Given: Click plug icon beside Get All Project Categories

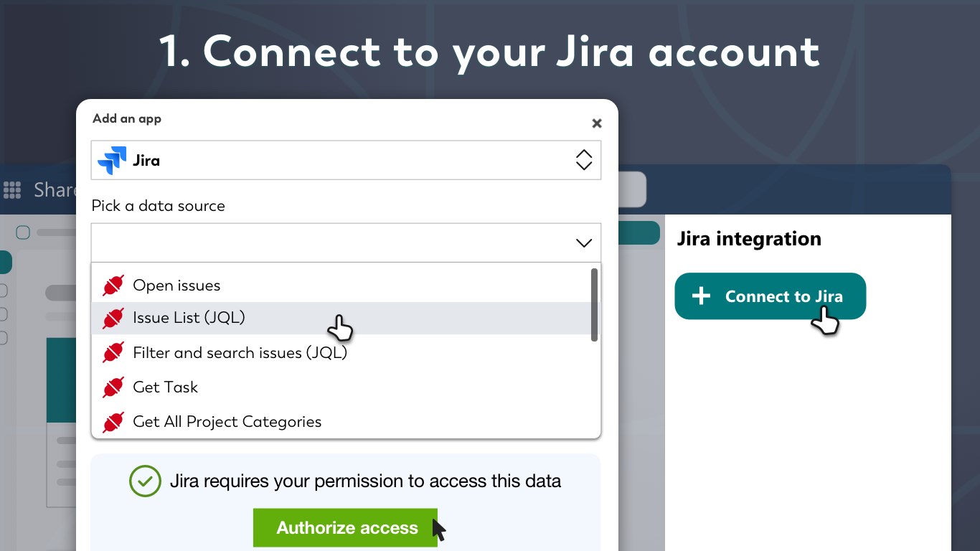Looking at the screenshot, I should (113, 422).
